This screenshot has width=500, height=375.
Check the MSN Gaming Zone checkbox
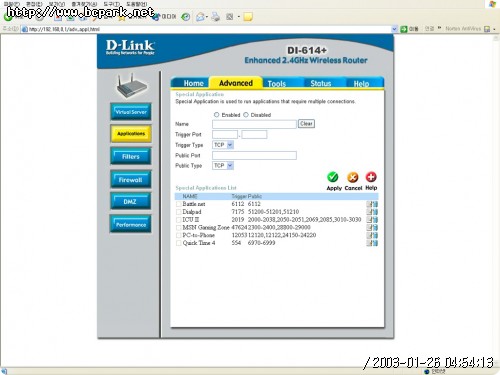179,227
